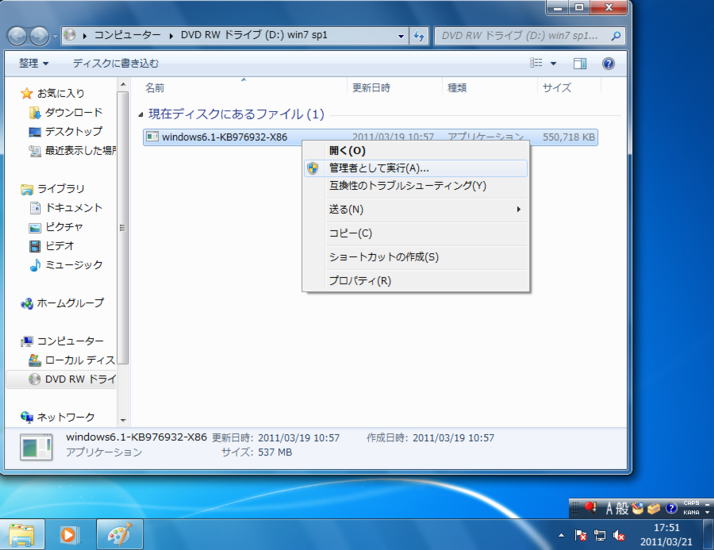The width and height of the screenshot is (714, 550).
Task: Choose 開く(O) in the context menu
Action: (416, 151)
